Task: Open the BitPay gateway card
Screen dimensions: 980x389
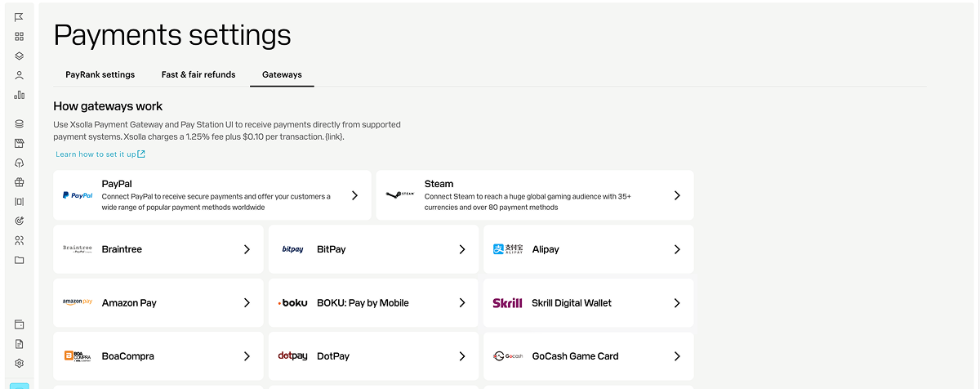Action: [373, 249]
